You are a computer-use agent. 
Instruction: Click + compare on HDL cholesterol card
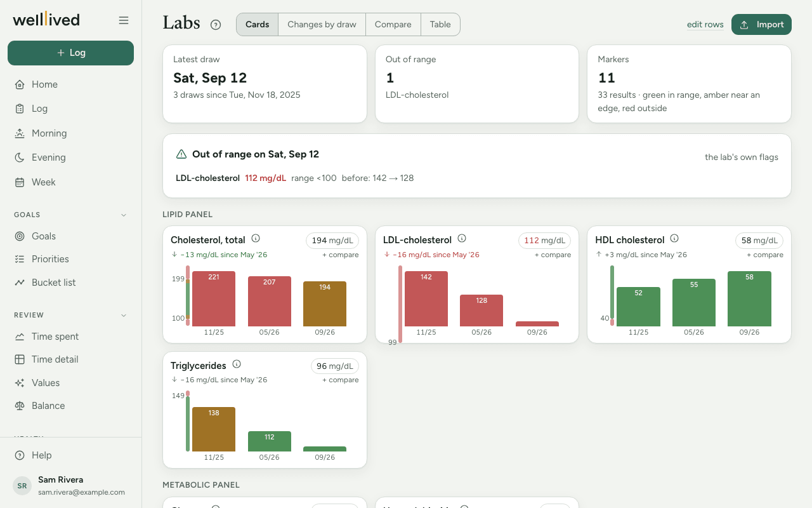[x=765, y=255]
